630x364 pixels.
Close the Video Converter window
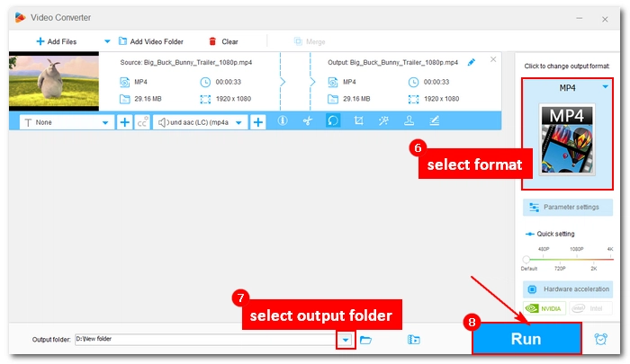point(605,19)
